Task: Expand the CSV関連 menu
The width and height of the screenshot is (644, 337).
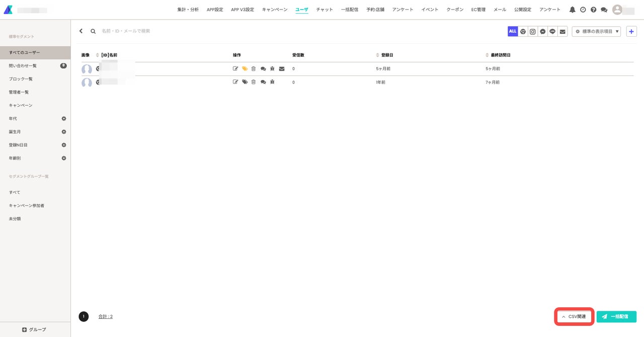Action: pos(574,317)
